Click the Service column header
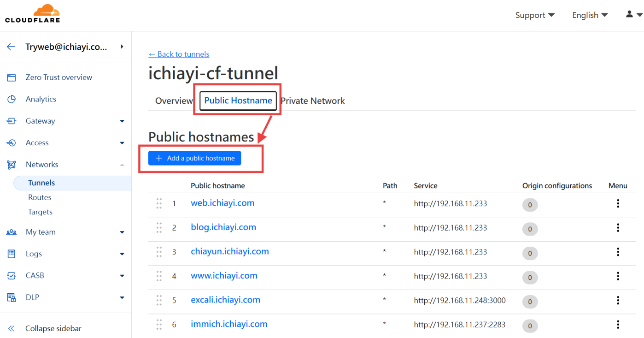The width and height of the screenshot is (644, 338). point(426,186)
